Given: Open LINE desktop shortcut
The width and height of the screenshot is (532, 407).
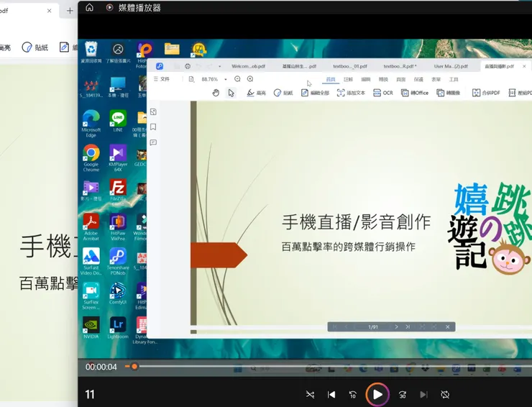Looking at the screenshot, I should pos(118,121).
